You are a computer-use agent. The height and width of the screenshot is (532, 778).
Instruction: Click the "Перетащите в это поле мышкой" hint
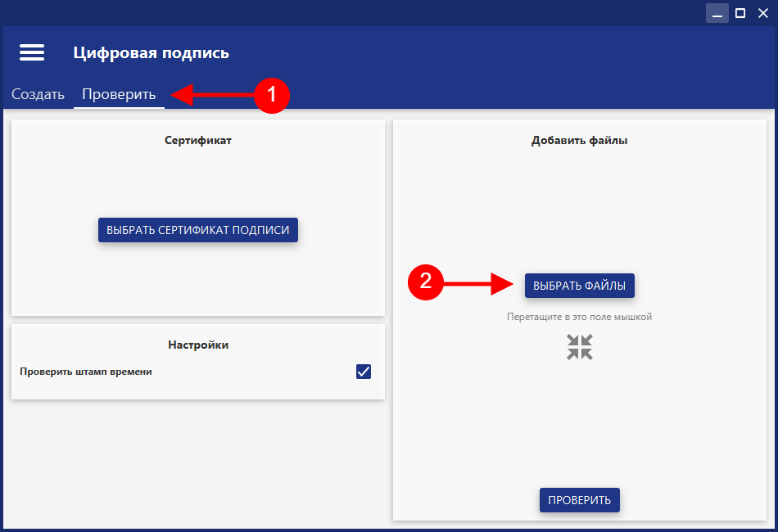point(579,317)
